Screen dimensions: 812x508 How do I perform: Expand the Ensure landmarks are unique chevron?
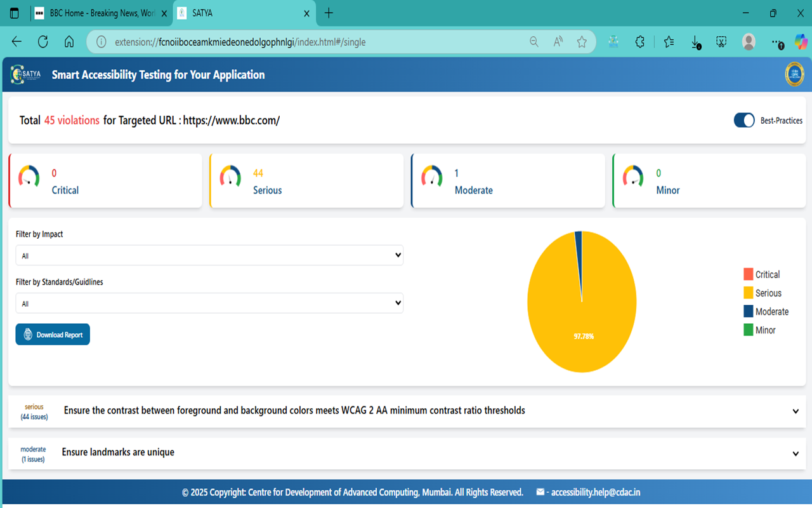pos(796,453)
